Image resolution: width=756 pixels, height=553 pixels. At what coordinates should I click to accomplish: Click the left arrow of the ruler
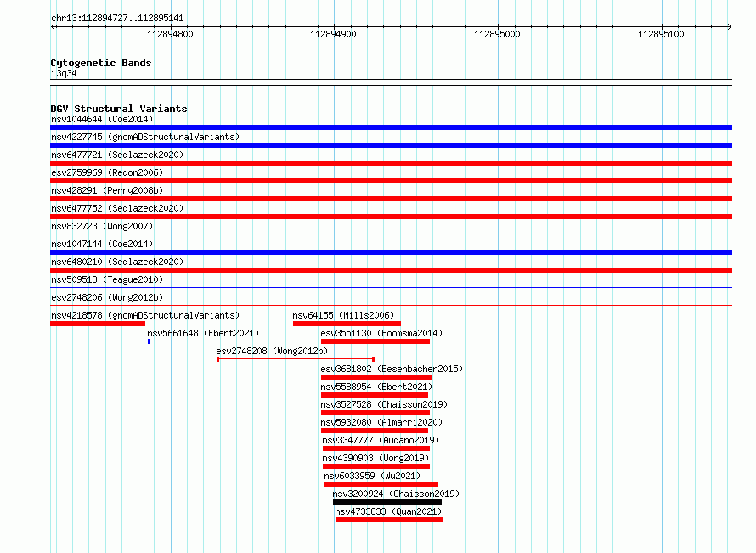pos(53,26)
